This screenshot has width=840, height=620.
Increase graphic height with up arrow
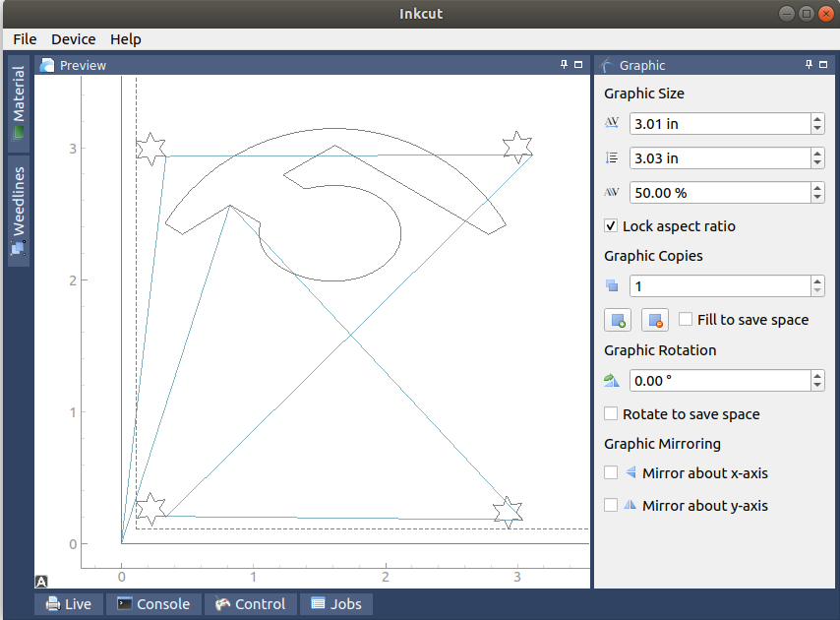(817, 154)
